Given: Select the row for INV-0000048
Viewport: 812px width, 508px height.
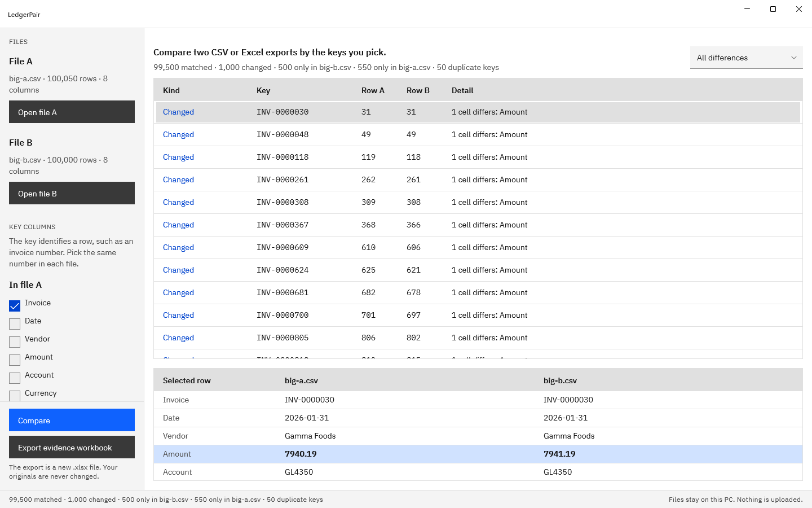Looking at the screenshot, I should point(478,134).
